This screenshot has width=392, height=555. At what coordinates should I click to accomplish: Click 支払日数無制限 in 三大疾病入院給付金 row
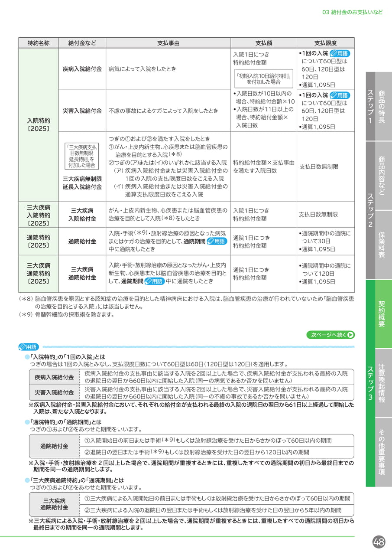pyautogui.click(x=325, y=215)
